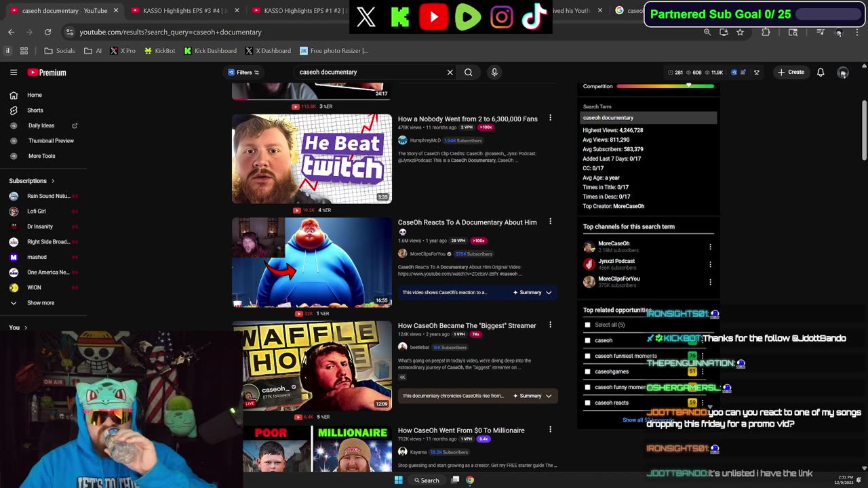868x488 pixels.
Task: Open options for 'How a Nobody Went' video
Action: point(550,118)
